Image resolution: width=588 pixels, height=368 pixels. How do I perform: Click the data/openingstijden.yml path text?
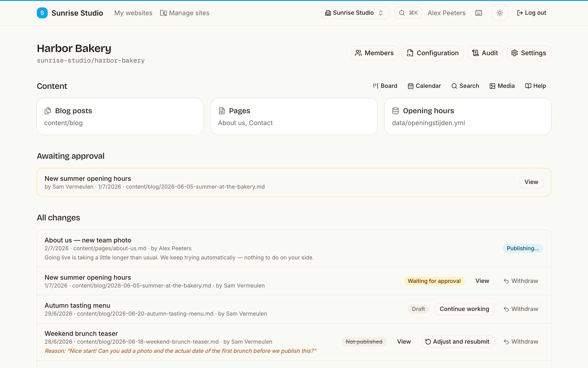428,123
